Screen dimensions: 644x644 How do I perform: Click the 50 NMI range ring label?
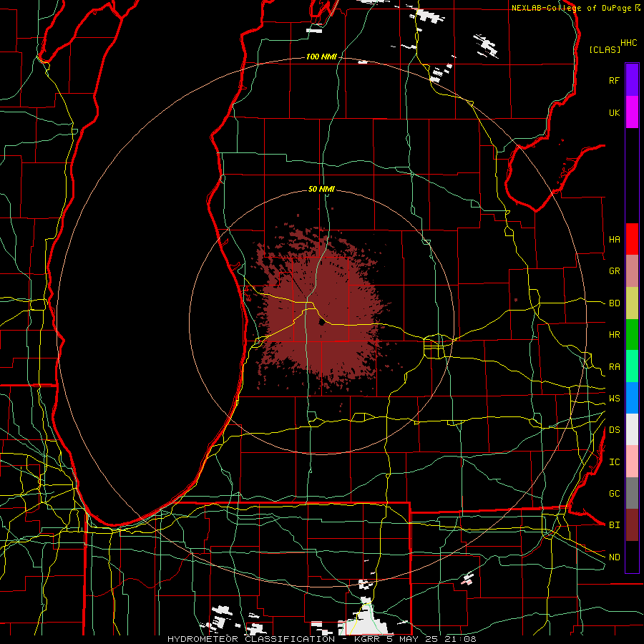tap(321, 189)
